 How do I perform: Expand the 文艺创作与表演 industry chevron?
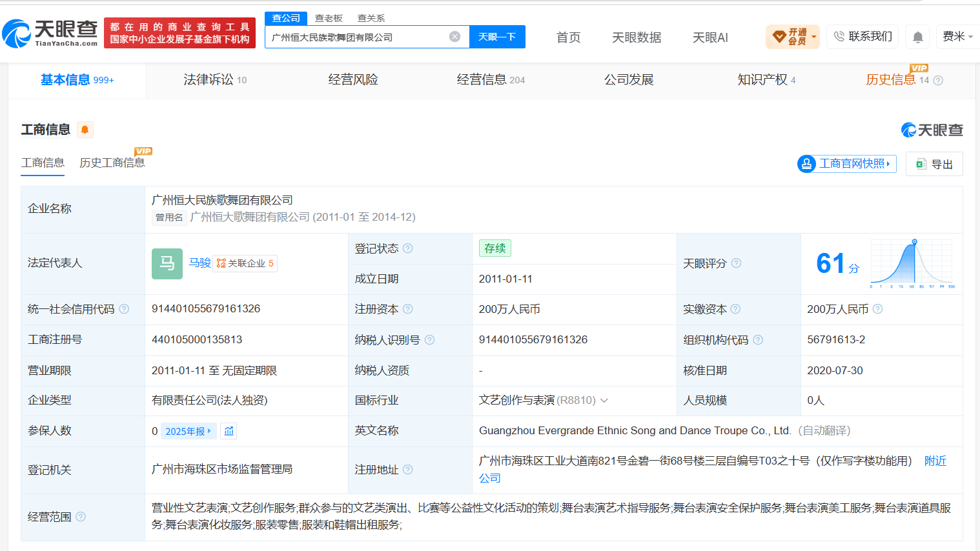(x=604, y=401)
